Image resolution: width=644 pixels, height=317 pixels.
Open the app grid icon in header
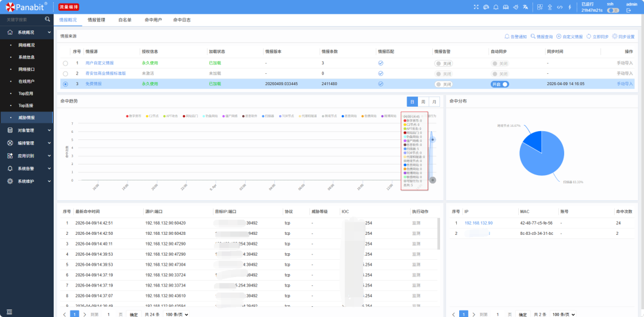[x=540, y=7]
